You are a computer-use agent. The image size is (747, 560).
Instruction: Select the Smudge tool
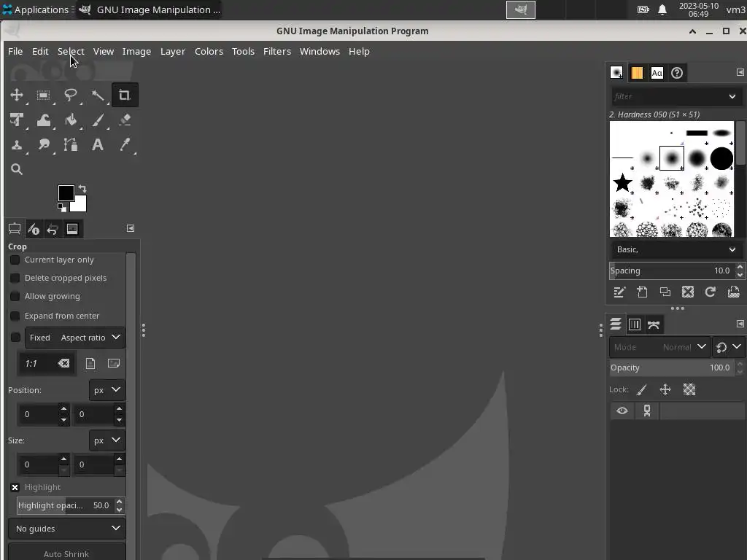tap(43, 144)
